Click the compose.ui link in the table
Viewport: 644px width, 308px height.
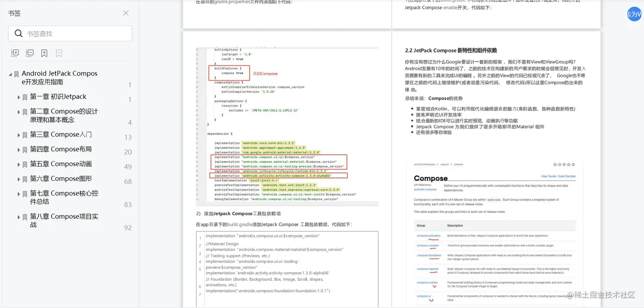pyautogui.click(x=424, y=296)
